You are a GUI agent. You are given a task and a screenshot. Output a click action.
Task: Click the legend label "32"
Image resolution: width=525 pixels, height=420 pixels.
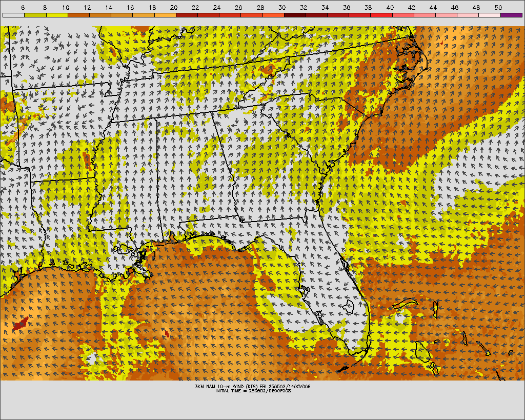coord(304,7)
